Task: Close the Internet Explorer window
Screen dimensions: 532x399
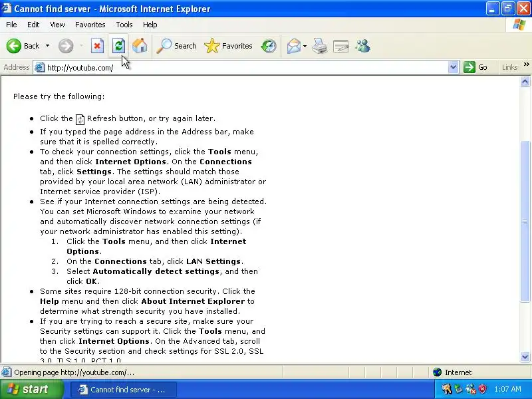Action: tap(523, 9)
